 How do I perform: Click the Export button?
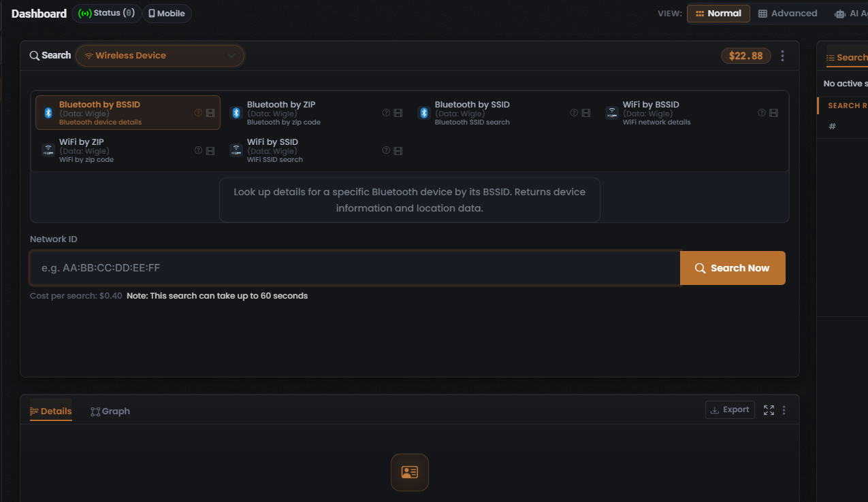(x=730, y=409)
